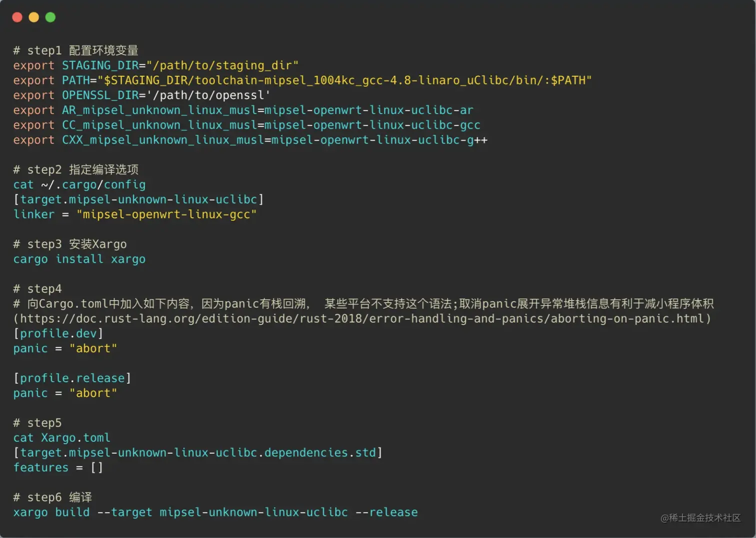Click the 稀土掘金技术社区 watermark text
This screenshot has height=538, width=756.
[700, 518]
